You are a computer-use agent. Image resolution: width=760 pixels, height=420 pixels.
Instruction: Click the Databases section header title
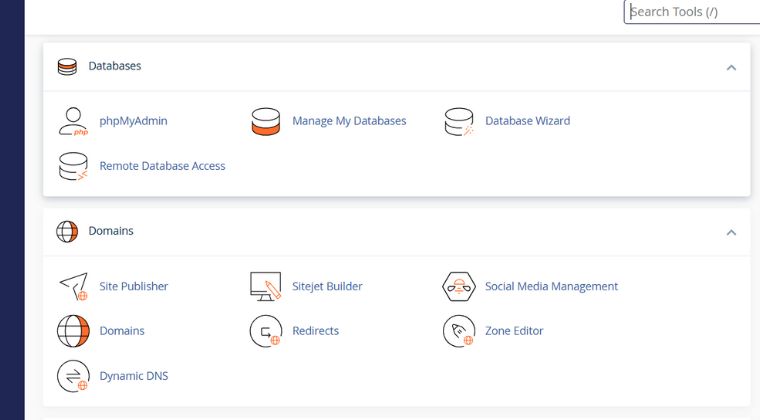114,66
